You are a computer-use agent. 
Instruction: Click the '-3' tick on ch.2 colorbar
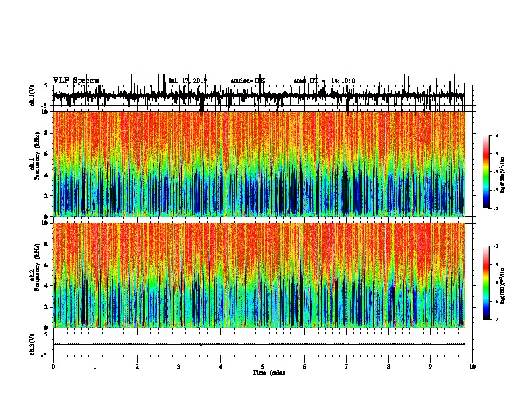point(496,246)
